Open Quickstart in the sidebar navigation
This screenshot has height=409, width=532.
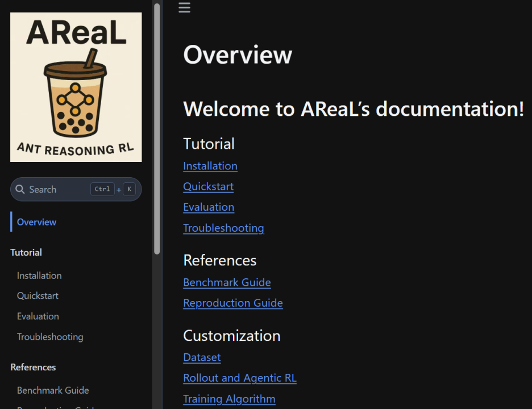point(38,296)
